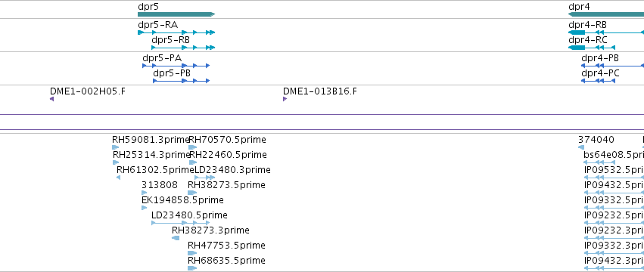Select the dpr4-PC protein feature

(x=598, y=80)
